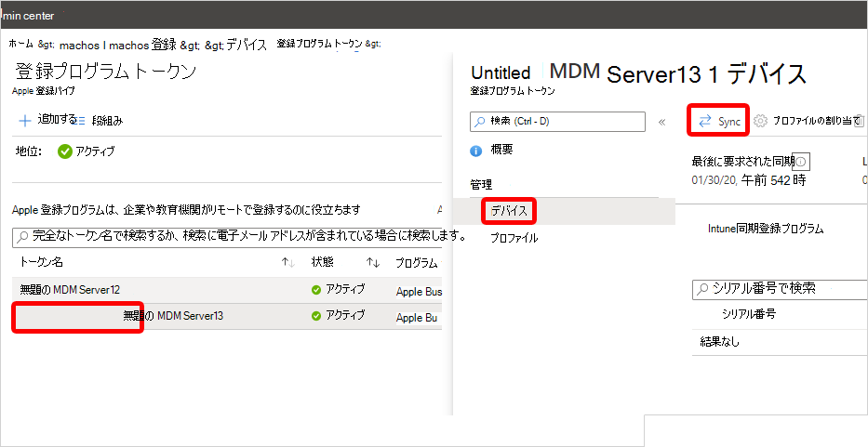Click the gear icon for プロファイルの割り当て
This screenshot has height=447, width=868.
[x=761, y=121]
